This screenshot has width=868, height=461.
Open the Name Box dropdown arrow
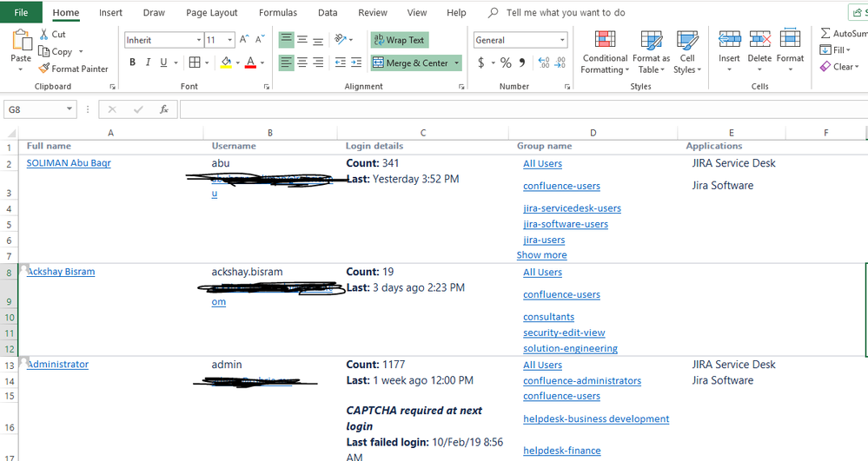point(70,109)
